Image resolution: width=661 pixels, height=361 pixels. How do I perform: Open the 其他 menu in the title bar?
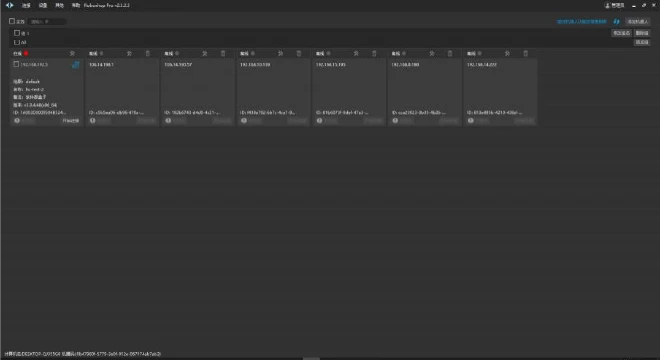pos(59,5)
